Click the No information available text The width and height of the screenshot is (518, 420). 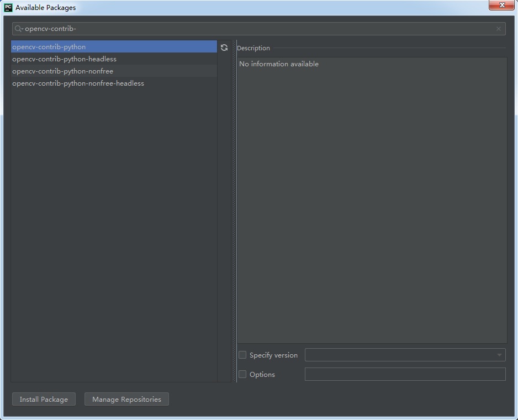278,64
